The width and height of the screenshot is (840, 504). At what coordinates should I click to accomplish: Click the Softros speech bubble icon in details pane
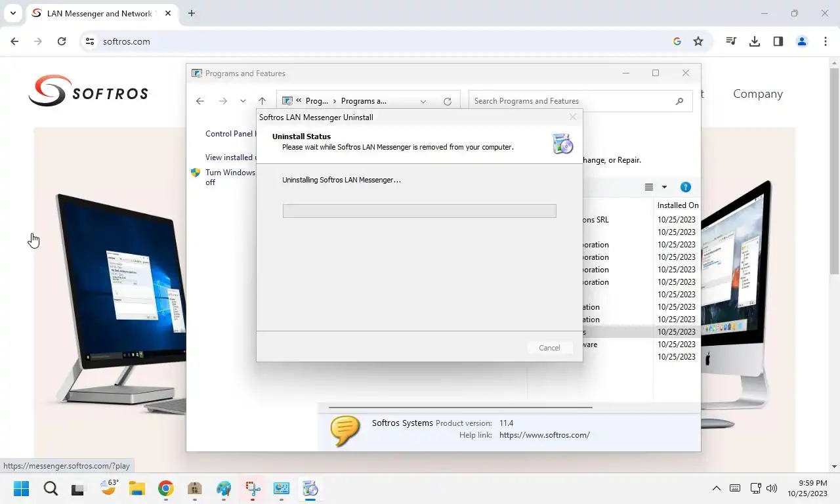(345, 430)
